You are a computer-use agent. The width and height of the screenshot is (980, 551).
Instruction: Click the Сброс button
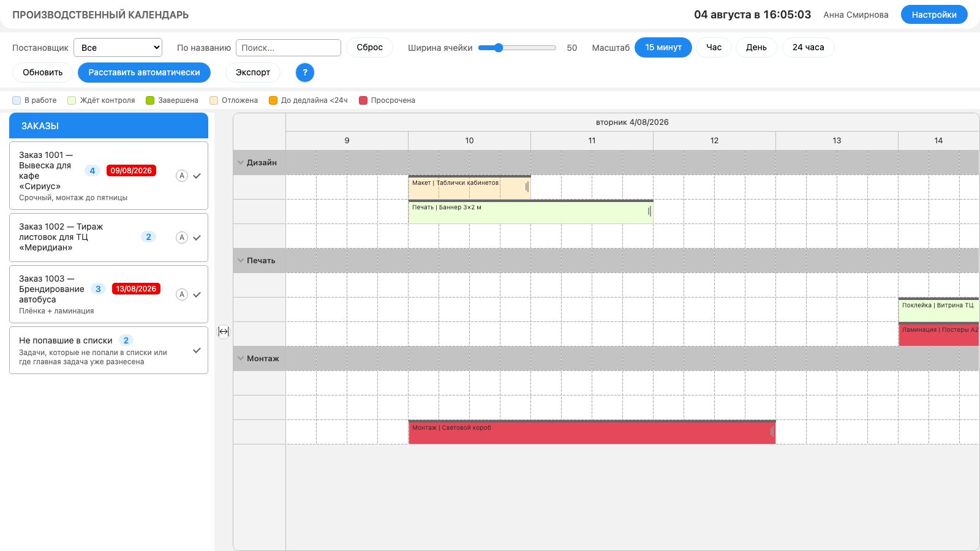tap(370, 47)
